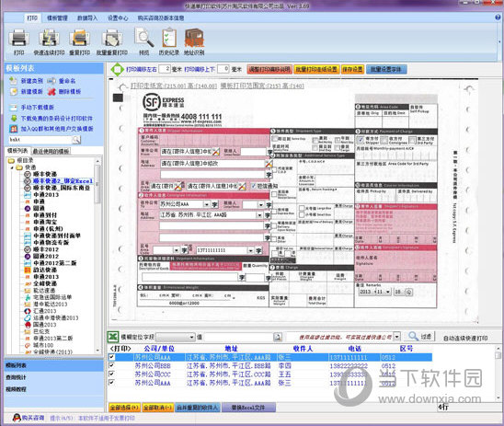
Task: Click the green diamond print offset icon
Action: click(x=118, y=69)
